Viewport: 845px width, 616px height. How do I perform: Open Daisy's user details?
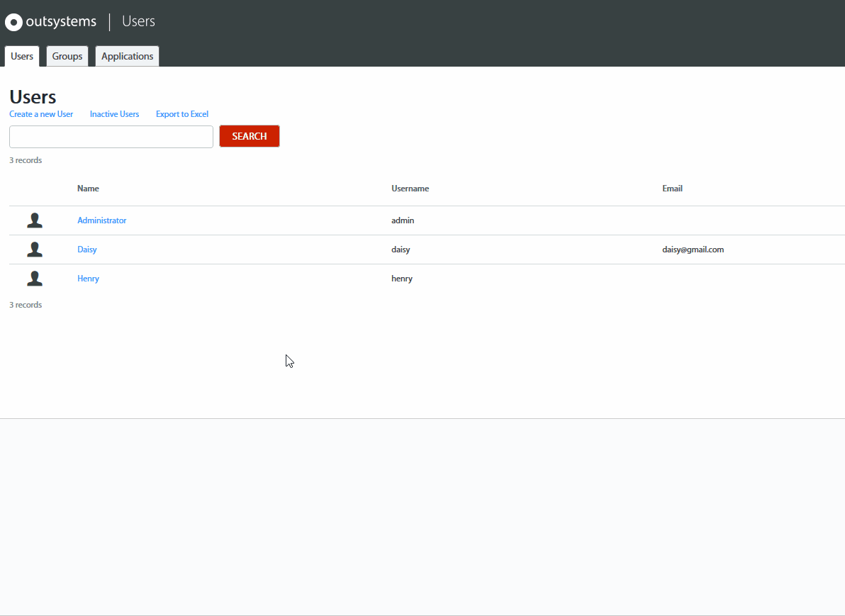pyautogui.click(x=86, y=249)
